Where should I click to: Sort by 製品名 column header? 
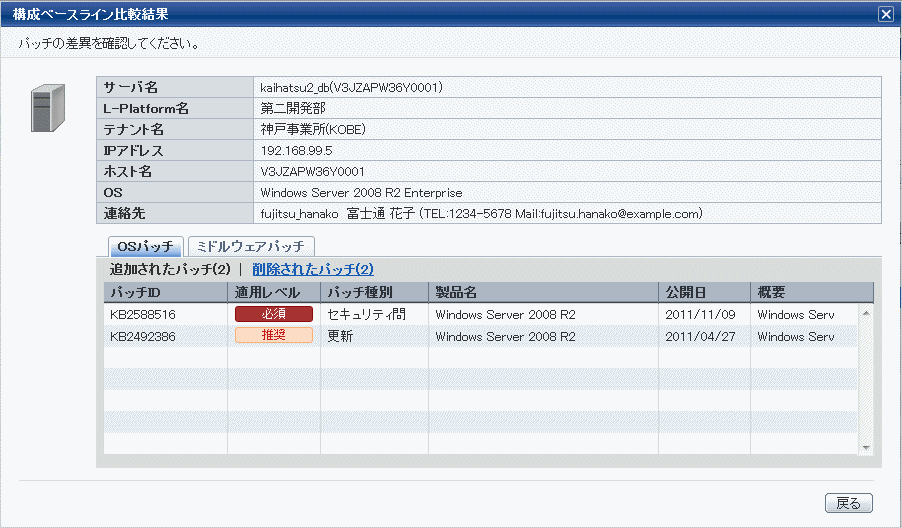point(544,292)
